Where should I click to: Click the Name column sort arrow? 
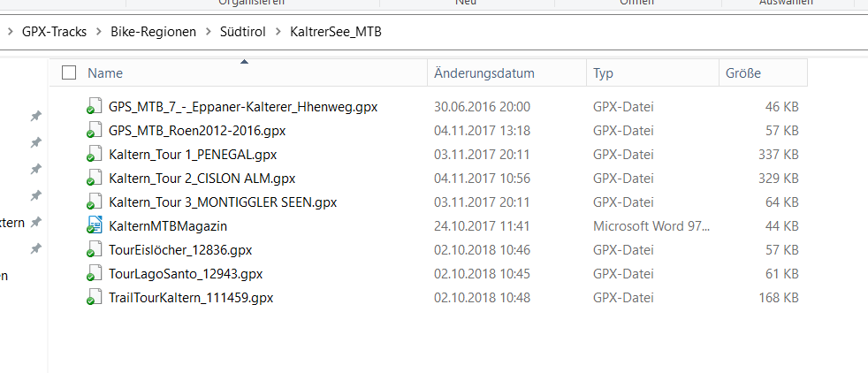point(244,62)
